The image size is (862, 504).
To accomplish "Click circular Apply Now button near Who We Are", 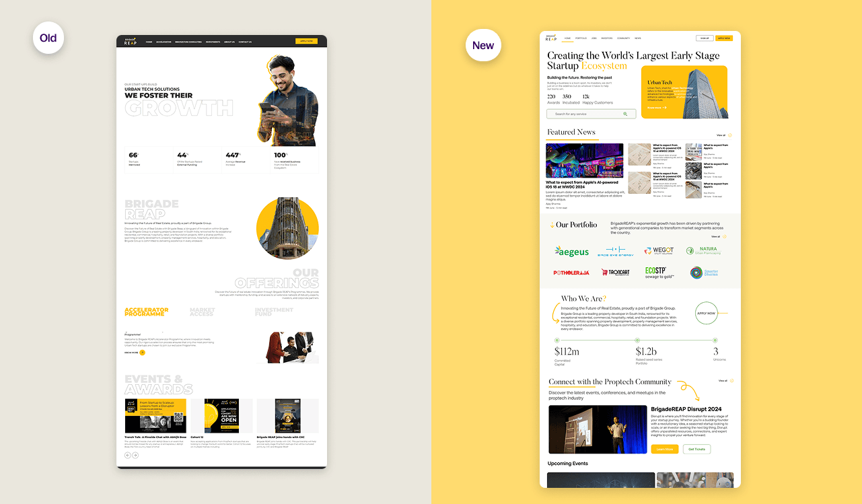I will (707, 313).
